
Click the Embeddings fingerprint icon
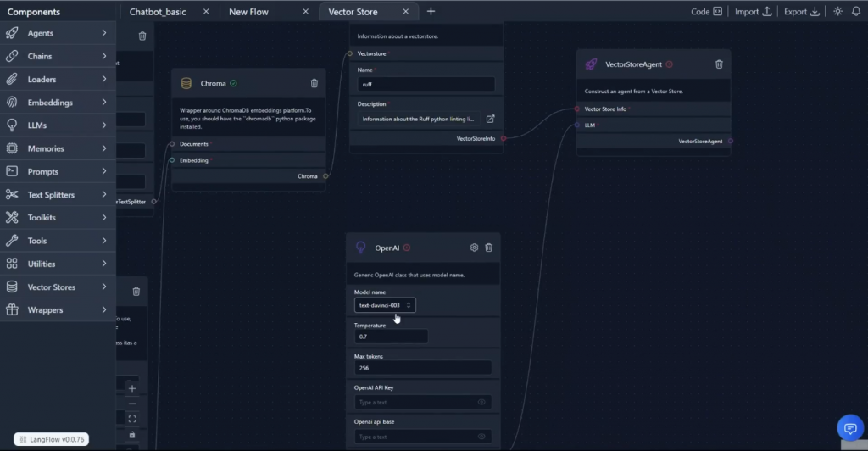pyautogui.click(x=12, y=103)
